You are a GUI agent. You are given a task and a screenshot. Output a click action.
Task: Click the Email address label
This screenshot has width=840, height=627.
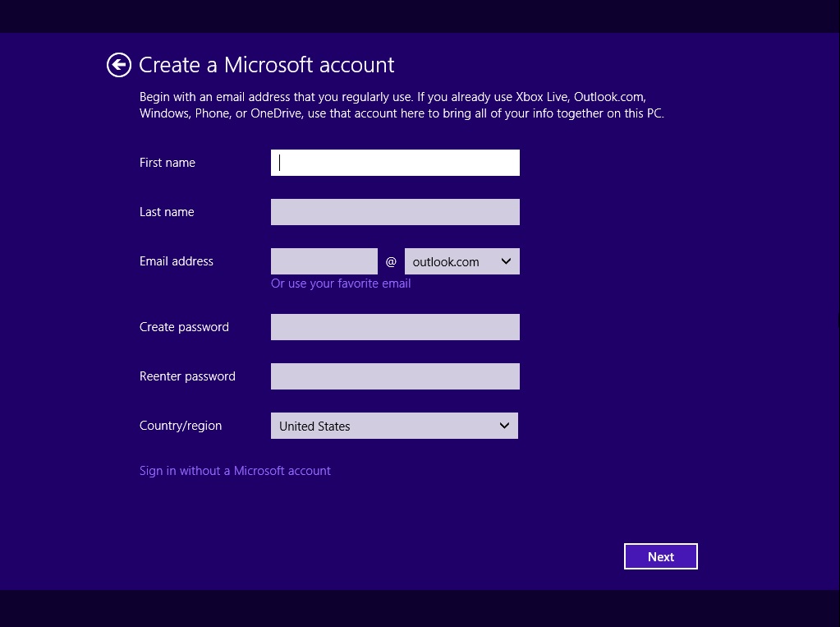[176, 260]
